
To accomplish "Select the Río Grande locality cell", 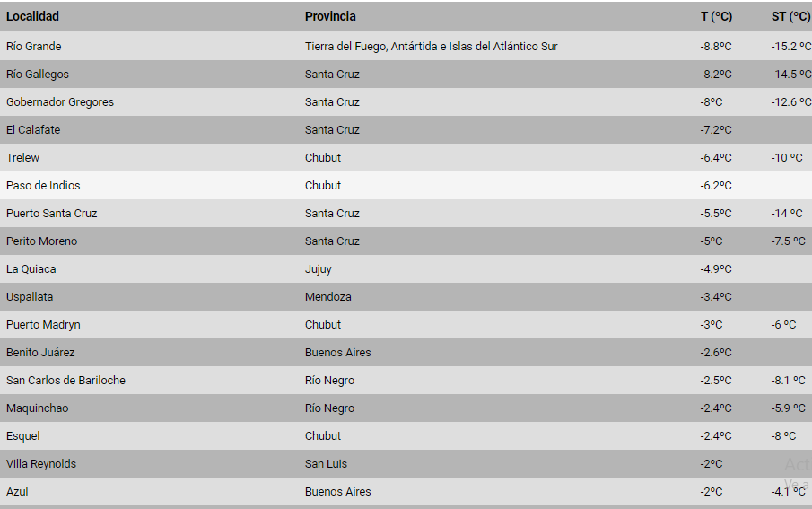I will 34,46.
